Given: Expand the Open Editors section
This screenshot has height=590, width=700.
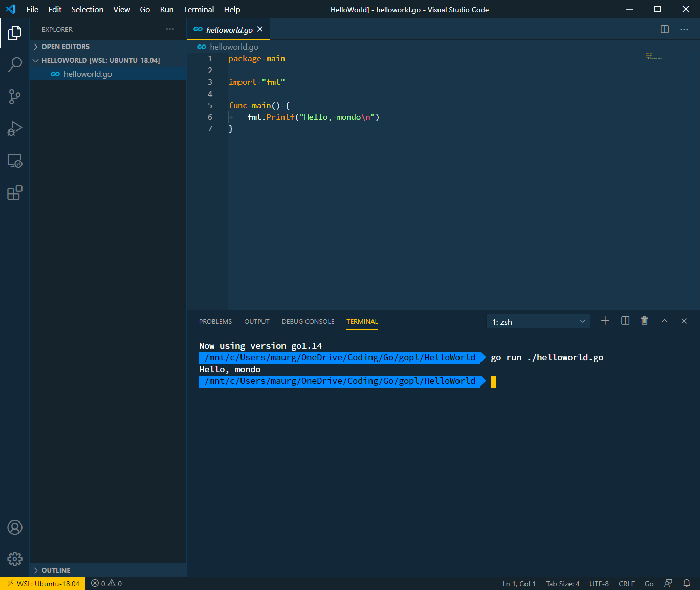Looking at the screenshot, I should tap(108, 47).
